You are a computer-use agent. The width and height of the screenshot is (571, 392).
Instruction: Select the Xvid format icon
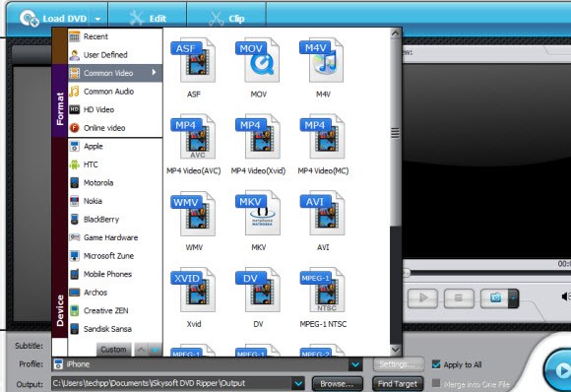pos(193,290)
